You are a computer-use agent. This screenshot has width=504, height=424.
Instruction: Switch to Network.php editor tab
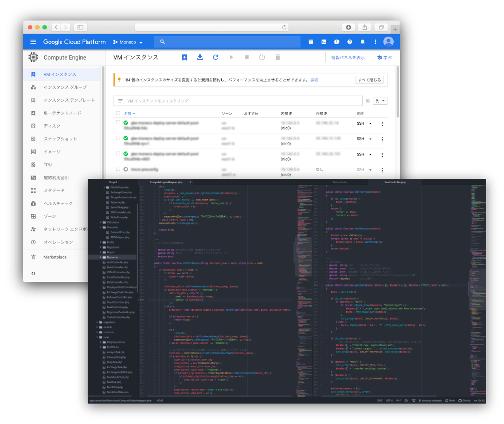tap(340, 182)
